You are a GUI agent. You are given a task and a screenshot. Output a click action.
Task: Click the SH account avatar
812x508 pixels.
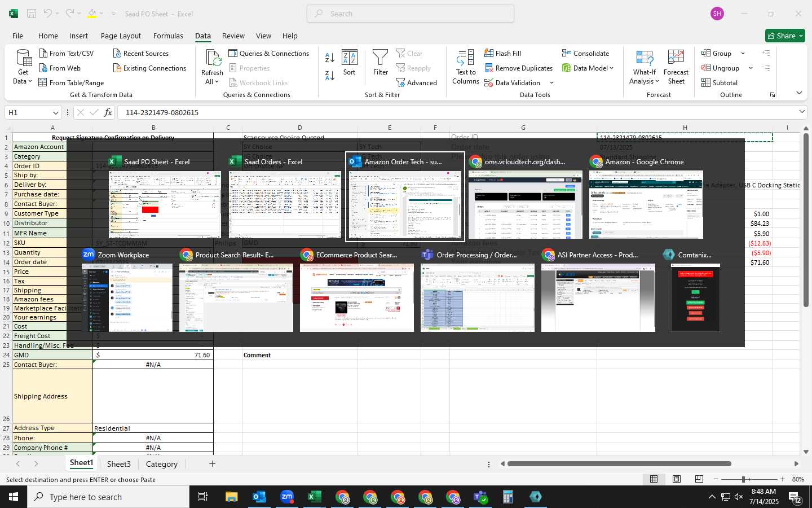point(717,14)
